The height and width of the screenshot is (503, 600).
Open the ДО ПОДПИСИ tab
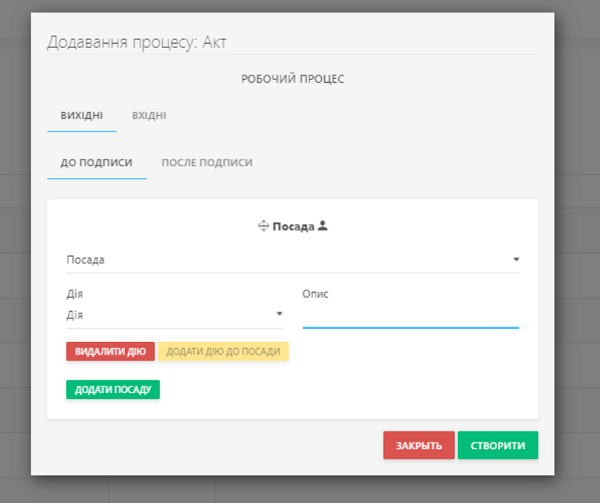tap(96, 162)
